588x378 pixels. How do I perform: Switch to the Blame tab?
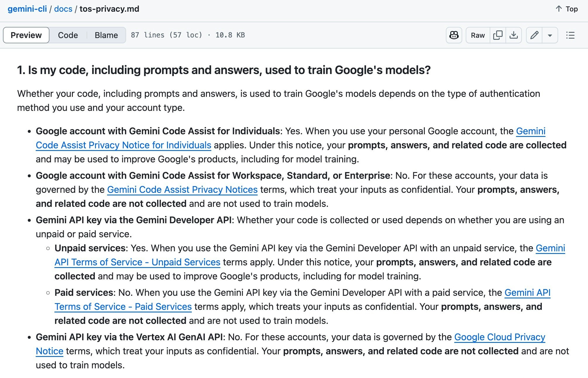tap(106, 35)
